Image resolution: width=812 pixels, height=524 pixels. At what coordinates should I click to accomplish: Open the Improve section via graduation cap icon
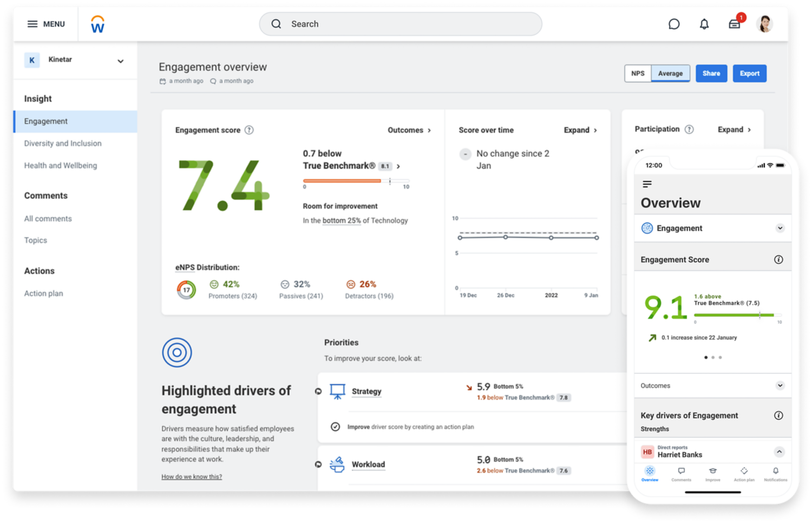pos(712,471)
